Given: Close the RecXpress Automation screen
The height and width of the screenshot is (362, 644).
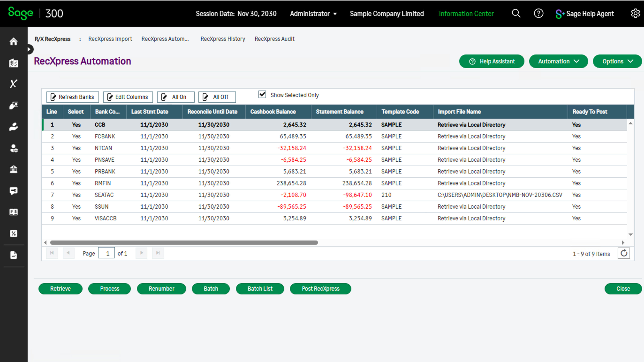Looking at the screenshot, I should click(623, 289).
